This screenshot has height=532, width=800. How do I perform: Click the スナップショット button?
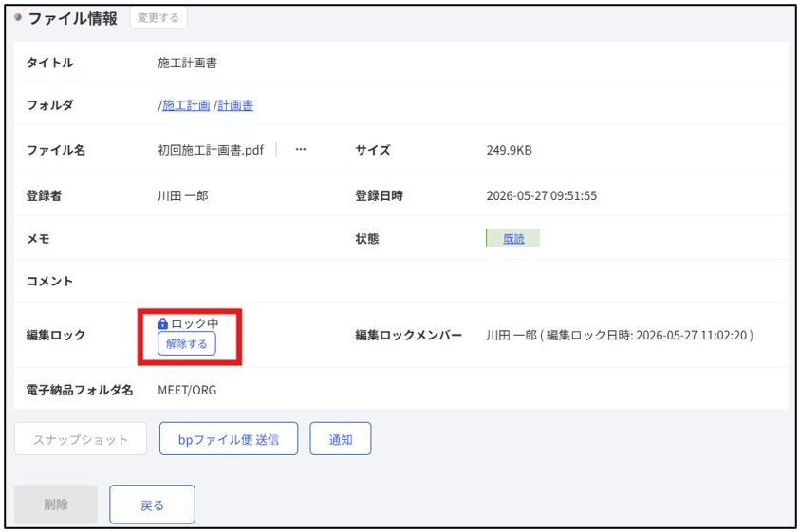click(x=81, y=439)
